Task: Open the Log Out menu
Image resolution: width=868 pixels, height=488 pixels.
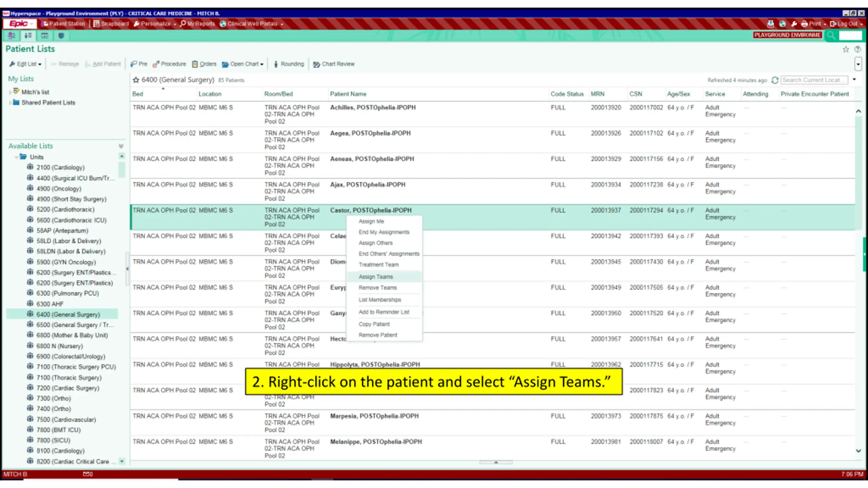Action: pos(846,24)
